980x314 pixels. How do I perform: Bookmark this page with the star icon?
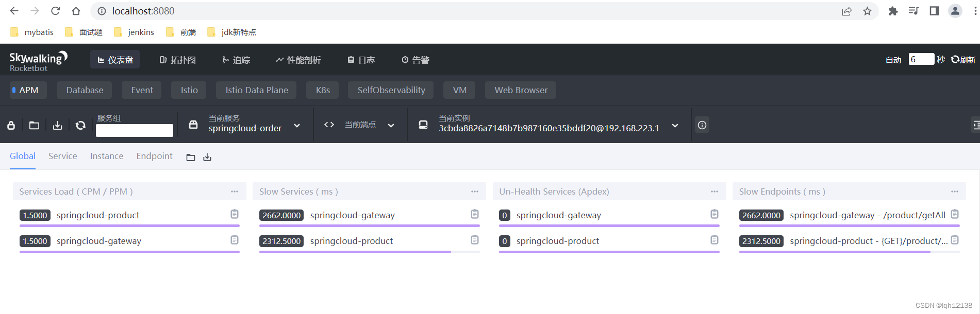click(x=868, y=11)
